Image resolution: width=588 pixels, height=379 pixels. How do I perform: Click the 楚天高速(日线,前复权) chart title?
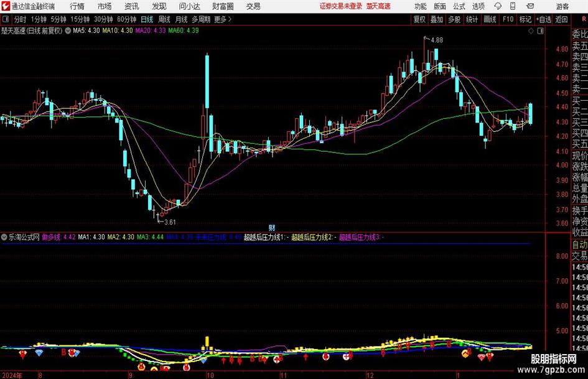coord(32,30)
